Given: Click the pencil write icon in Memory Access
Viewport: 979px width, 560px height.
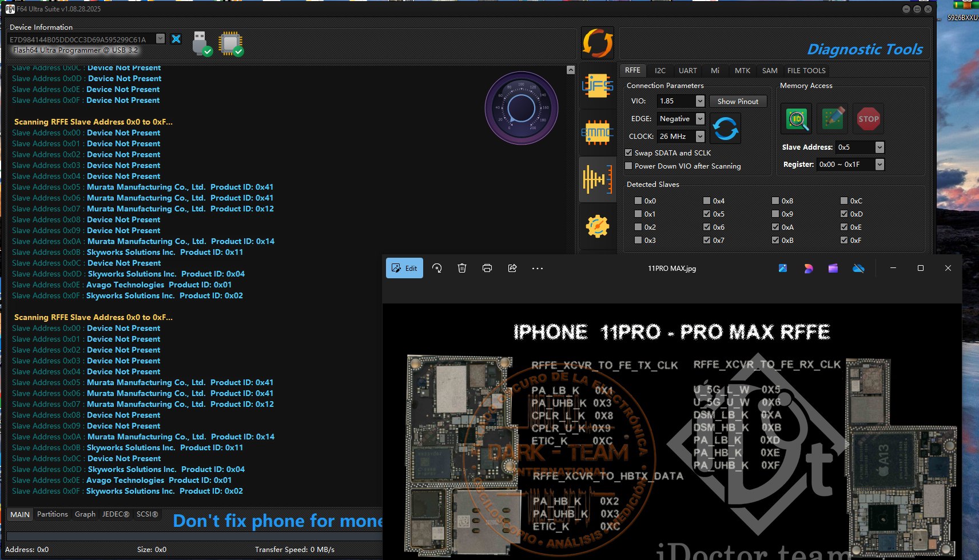Looking at the screenshot, I should tap(833, 119).
